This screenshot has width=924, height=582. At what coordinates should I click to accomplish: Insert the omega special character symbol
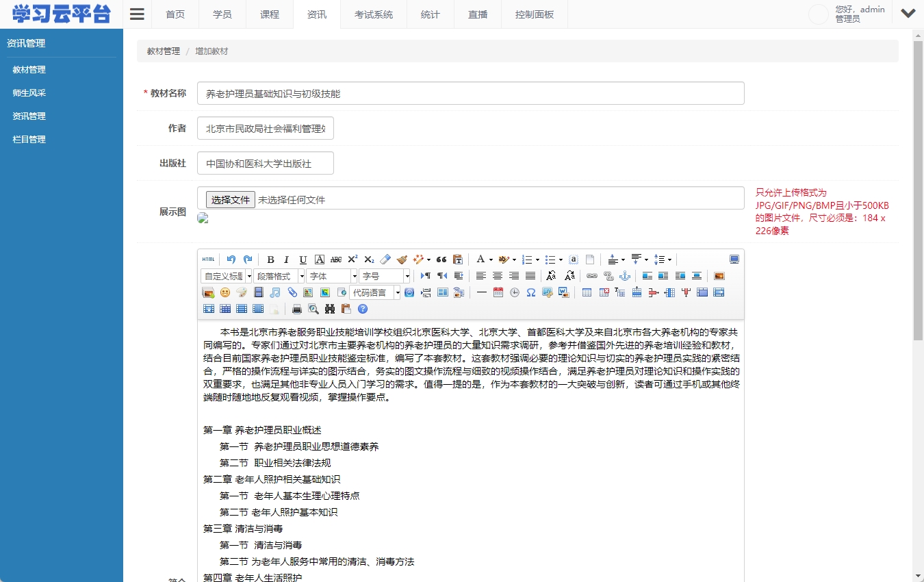click(530, 292)
